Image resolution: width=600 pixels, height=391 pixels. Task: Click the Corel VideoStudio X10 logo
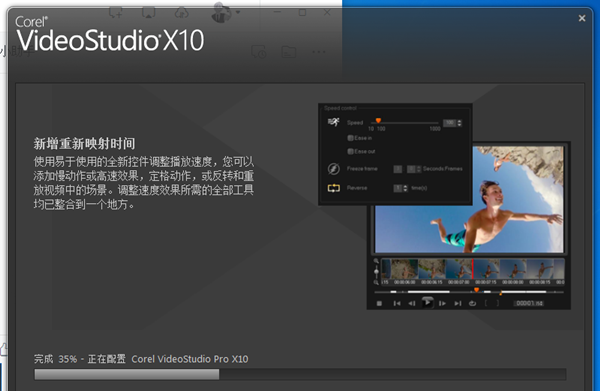110,34
